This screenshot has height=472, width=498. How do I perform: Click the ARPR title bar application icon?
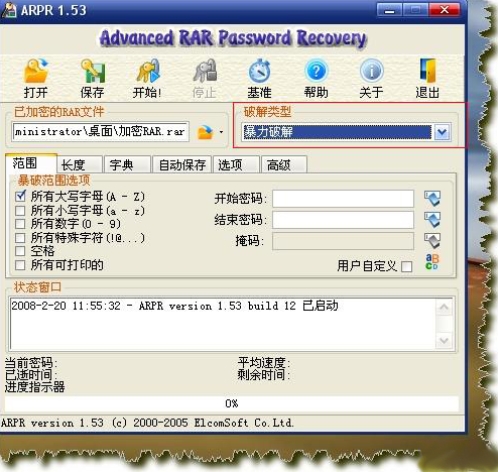[9, 10]
